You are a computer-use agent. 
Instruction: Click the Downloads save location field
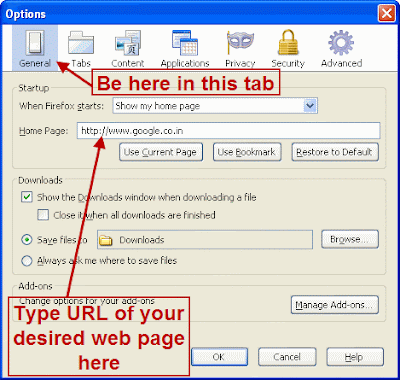tap(205, 240)
